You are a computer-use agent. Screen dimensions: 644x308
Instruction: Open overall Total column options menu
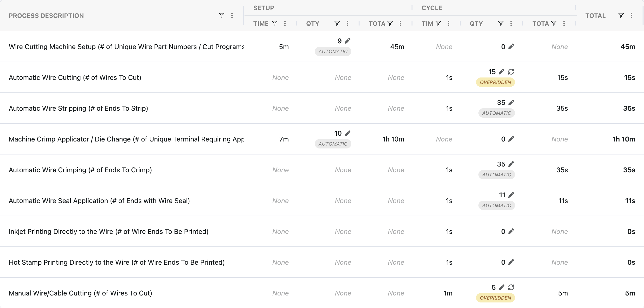631,15
